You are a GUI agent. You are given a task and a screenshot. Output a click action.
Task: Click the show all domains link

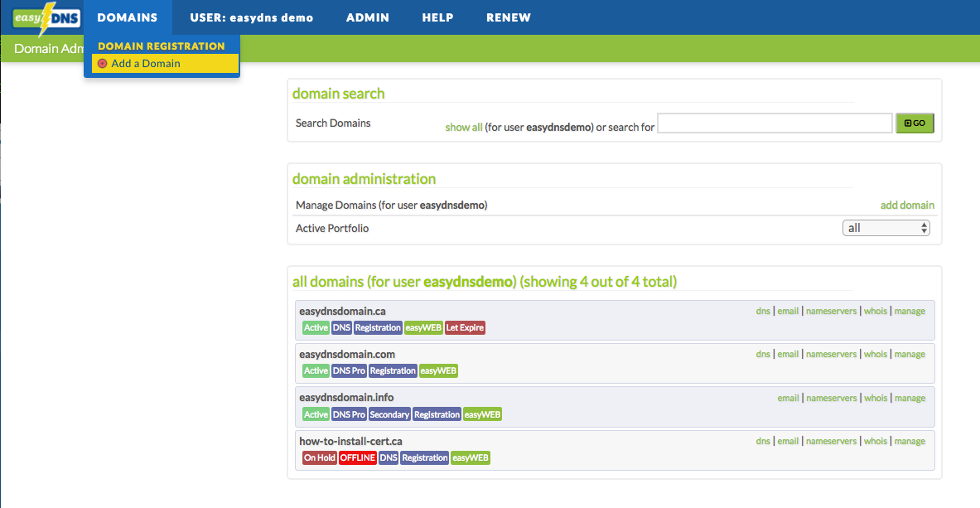pos(464,127)
